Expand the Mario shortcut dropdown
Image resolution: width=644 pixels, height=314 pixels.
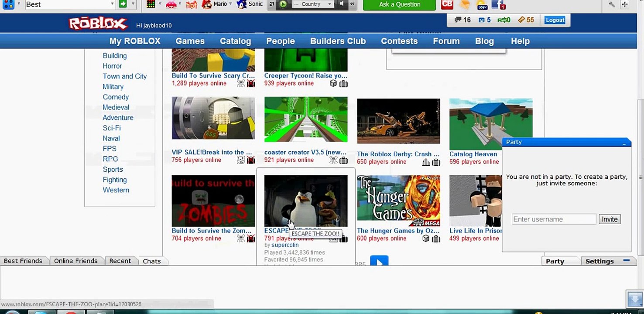(231, 4)
